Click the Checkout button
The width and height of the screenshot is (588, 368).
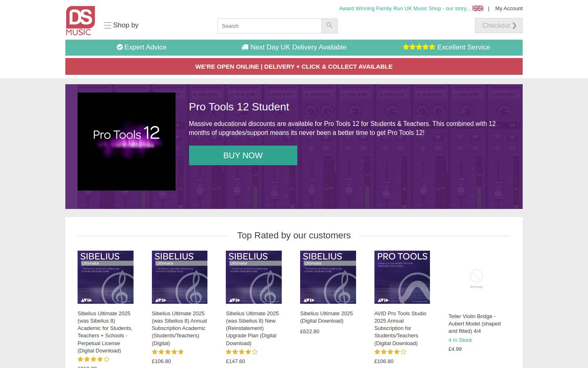click(x=499, y=25)
